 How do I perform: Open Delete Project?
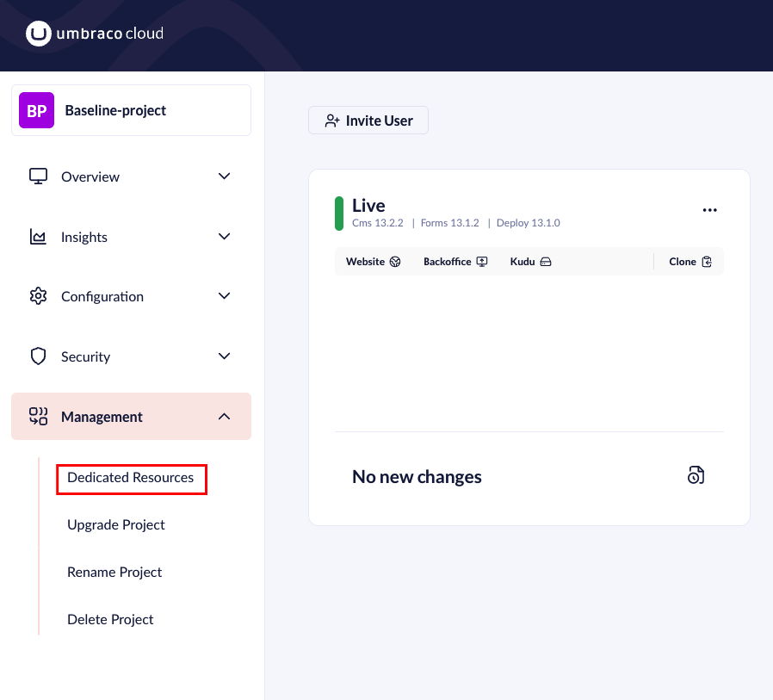pos(110,620)
